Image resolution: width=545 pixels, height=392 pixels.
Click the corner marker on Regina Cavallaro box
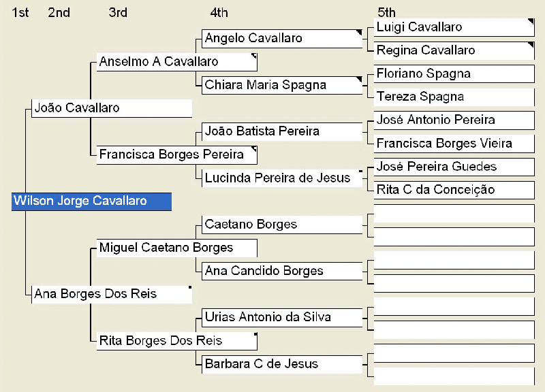click(531, 45)
